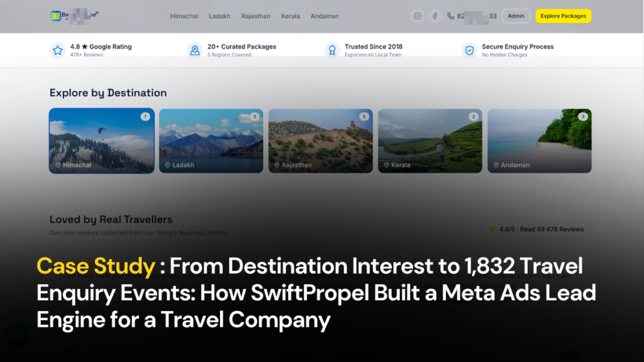This screenshot has width=644, height=362.
Task: Click the 'Loved by Real Travellers' heading
Action: [x=111, y=219]
